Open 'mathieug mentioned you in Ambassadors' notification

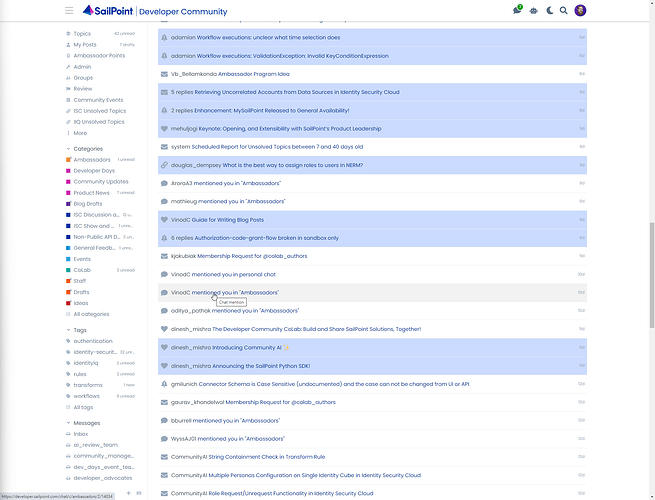[x=372, y=201]
